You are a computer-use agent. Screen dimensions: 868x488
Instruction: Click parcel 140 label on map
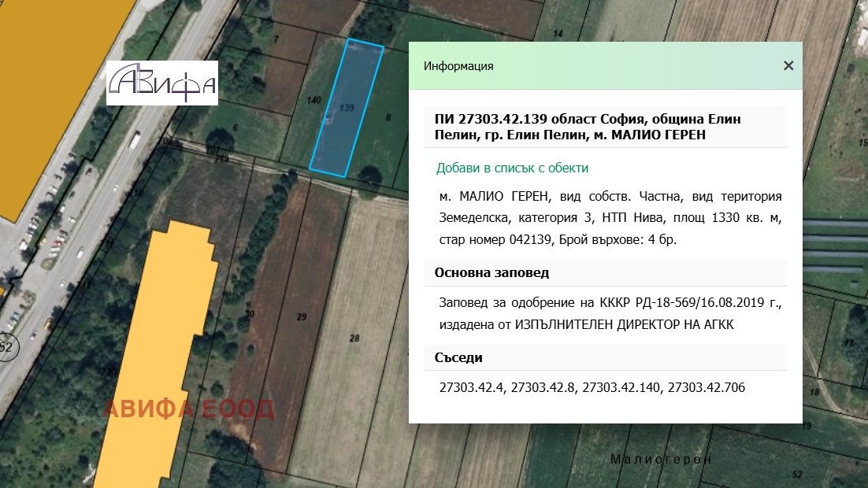313,100
